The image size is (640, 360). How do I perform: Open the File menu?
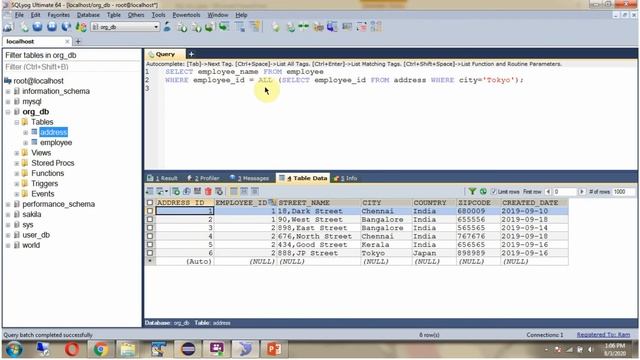(19, 15)
